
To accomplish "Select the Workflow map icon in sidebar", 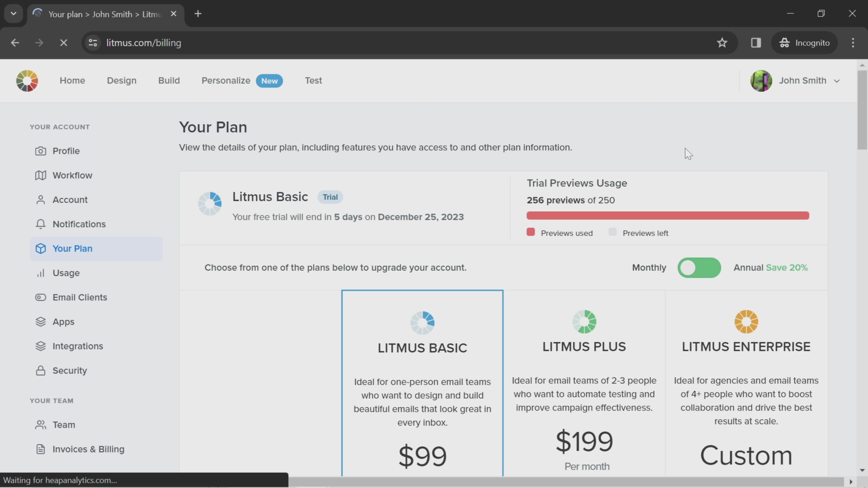I will tap(40, 175).
